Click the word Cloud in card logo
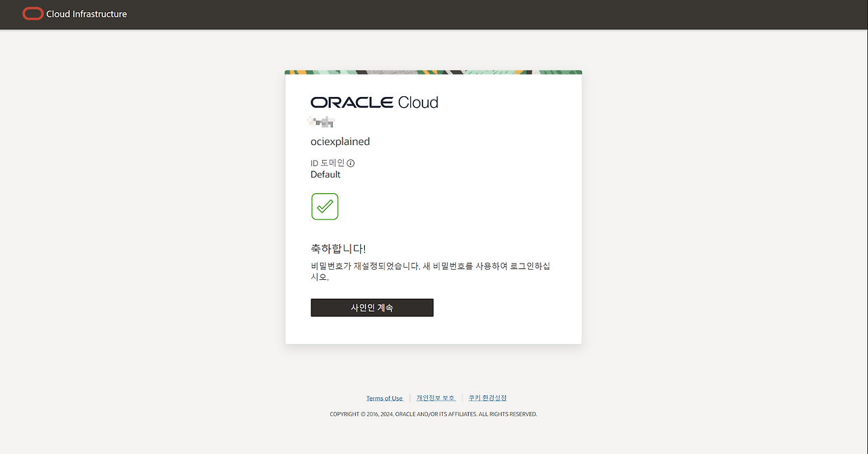Screen dimensions: 868x454 [418, 102]
